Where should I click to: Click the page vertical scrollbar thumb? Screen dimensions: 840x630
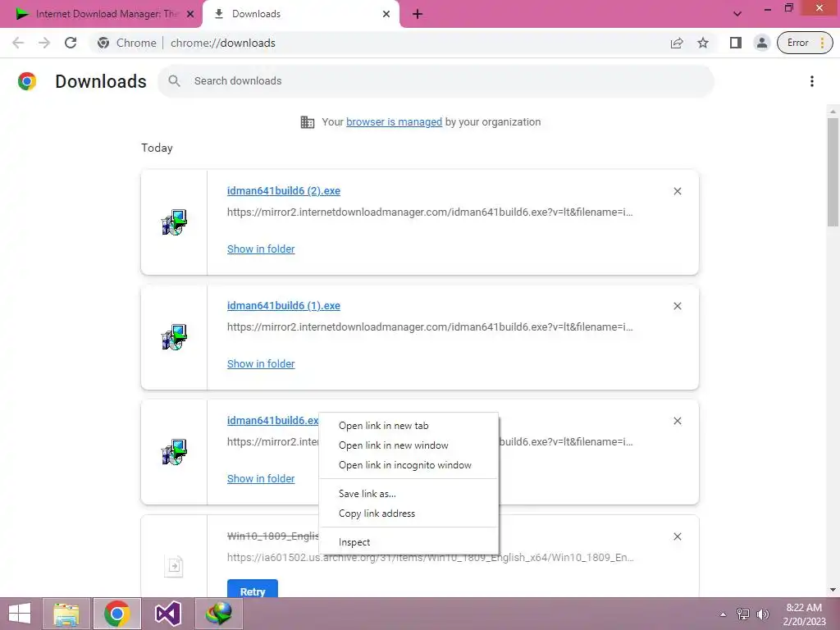(833, 172)
